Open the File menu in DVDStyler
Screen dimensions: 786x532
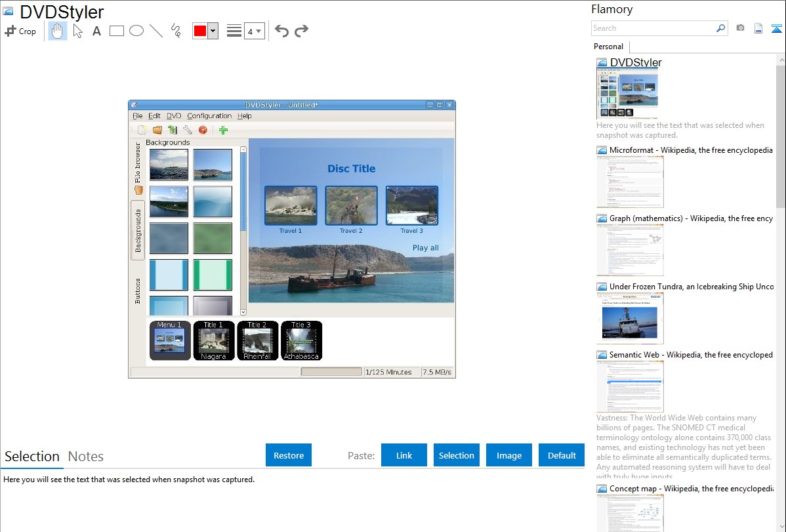(x=137, y=116)
